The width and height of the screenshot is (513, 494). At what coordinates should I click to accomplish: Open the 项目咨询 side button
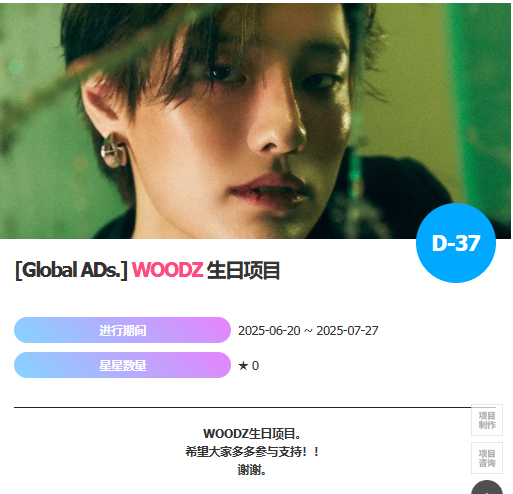[x=487, y=458]
